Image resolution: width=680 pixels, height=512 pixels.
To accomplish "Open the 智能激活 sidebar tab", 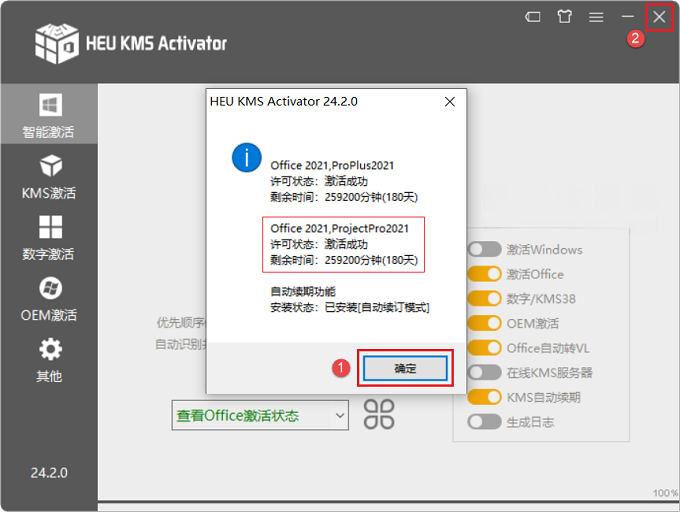I will [49, 114].
